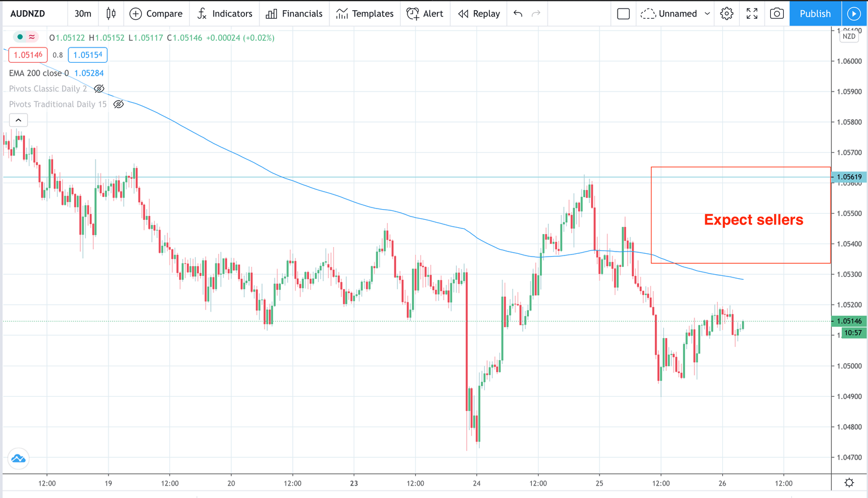Collapse the indicator legend with the chevron
The width and height of the screenshot is (868, 498).
pyautogui.click(x=18, y=120)
